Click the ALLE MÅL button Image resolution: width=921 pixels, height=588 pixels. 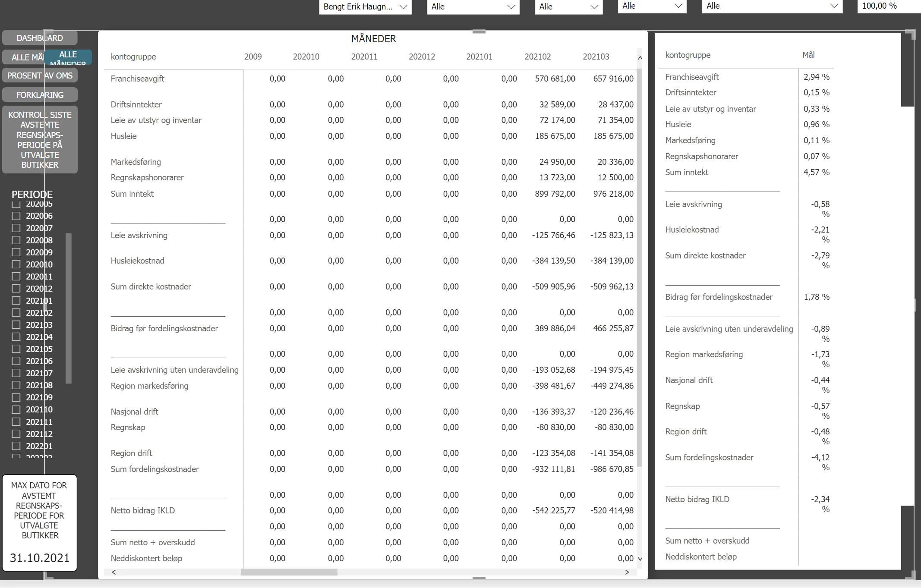[24, 57]
